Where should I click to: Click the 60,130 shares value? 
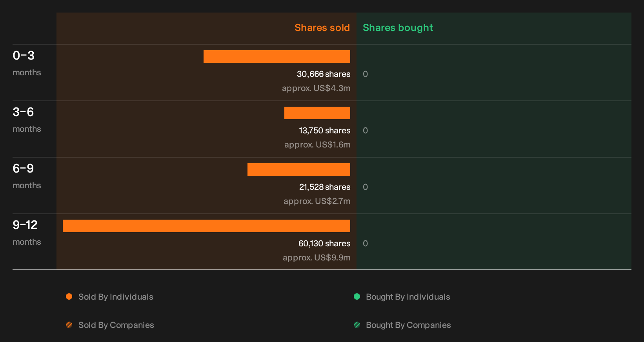pos(324,244)
